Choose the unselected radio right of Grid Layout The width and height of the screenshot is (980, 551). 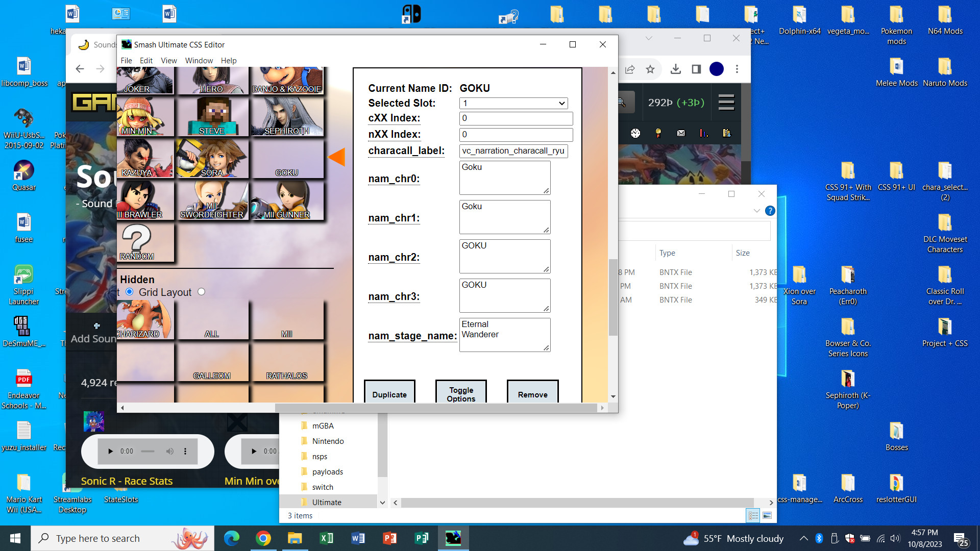coord(201,292)
